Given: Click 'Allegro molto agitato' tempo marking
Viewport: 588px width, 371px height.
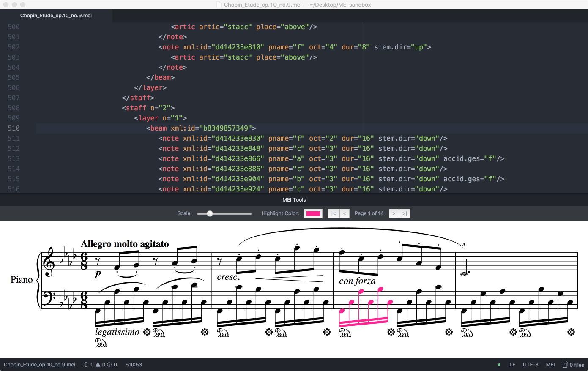Looking at the screenshot, I should [125, 244].
